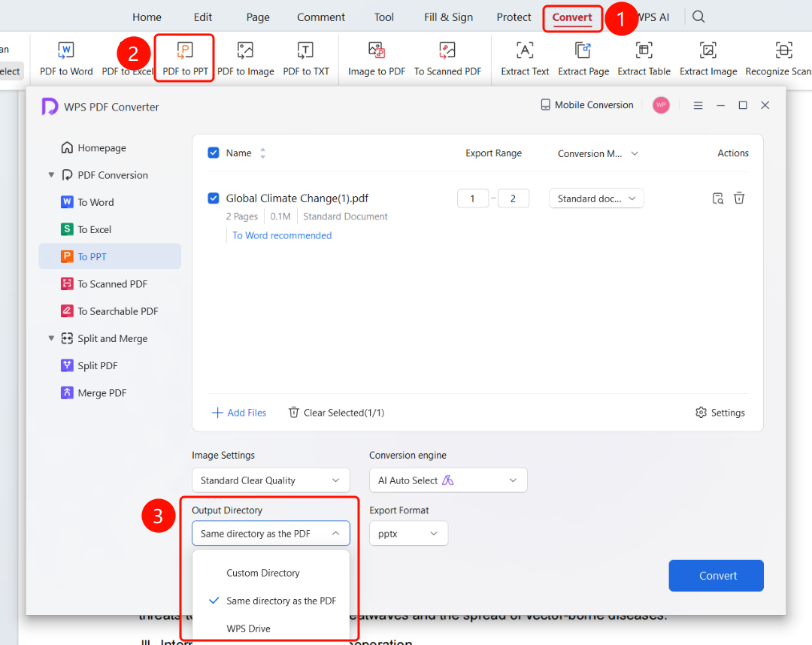Open the Fill & Sign tab
This screenshot has width=812, height=645.
[448, 17]
